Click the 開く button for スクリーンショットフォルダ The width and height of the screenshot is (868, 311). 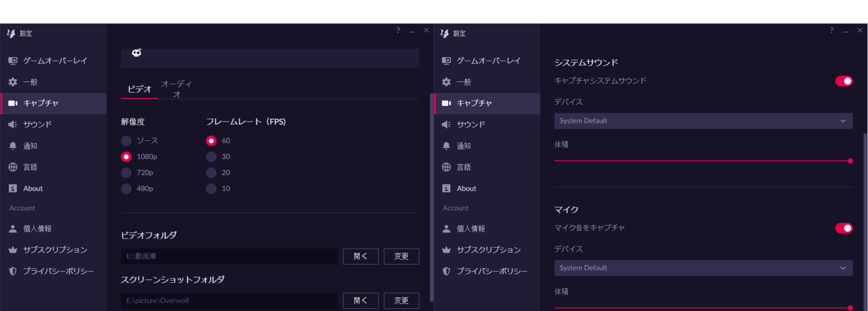point(361,300)
